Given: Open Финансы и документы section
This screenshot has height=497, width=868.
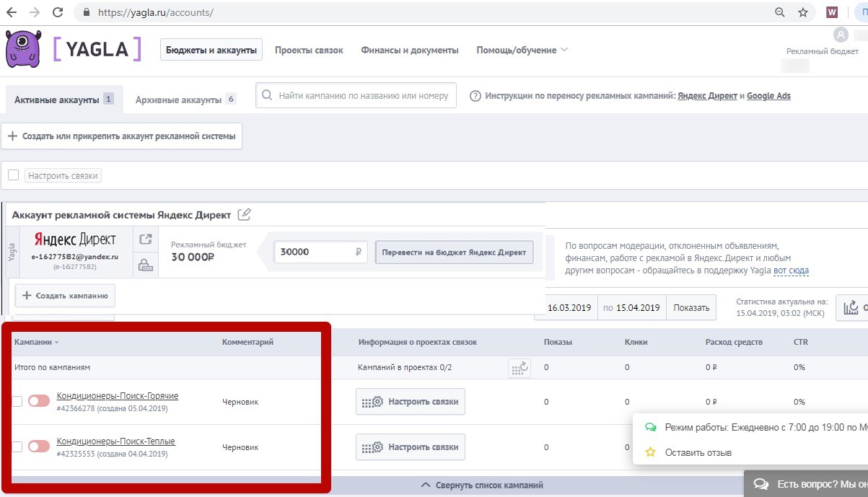Looking at the screenshot, I should 410,50.
